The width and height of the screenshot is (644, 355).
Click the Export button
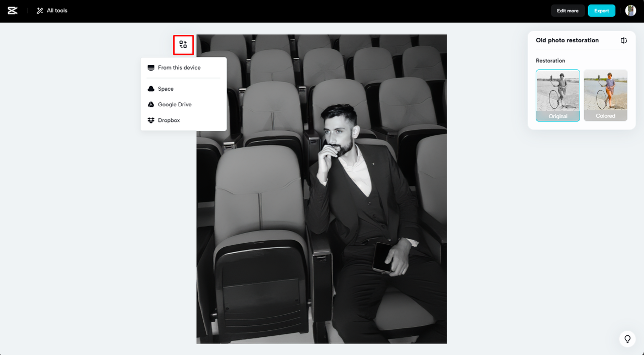click(x=602, y=11)
